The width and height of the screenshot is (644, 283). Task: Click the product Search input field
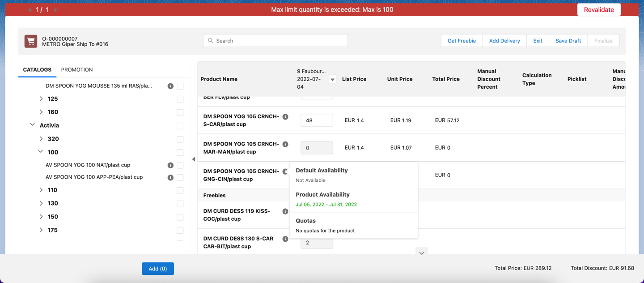[275, 41]
